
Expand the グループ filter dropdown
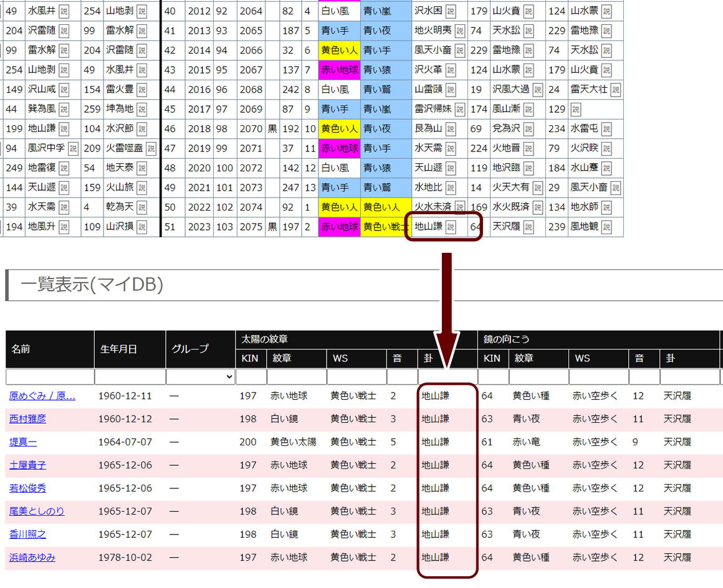click(200, 377)
